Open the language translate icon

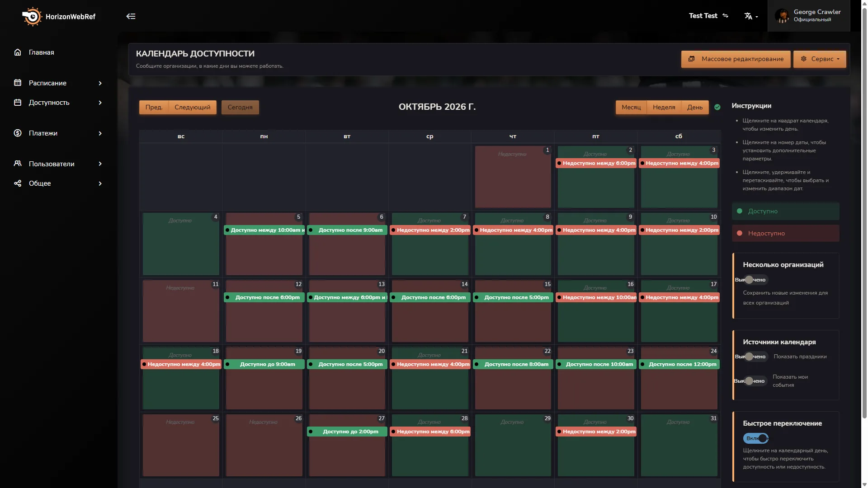click(748, 16)
